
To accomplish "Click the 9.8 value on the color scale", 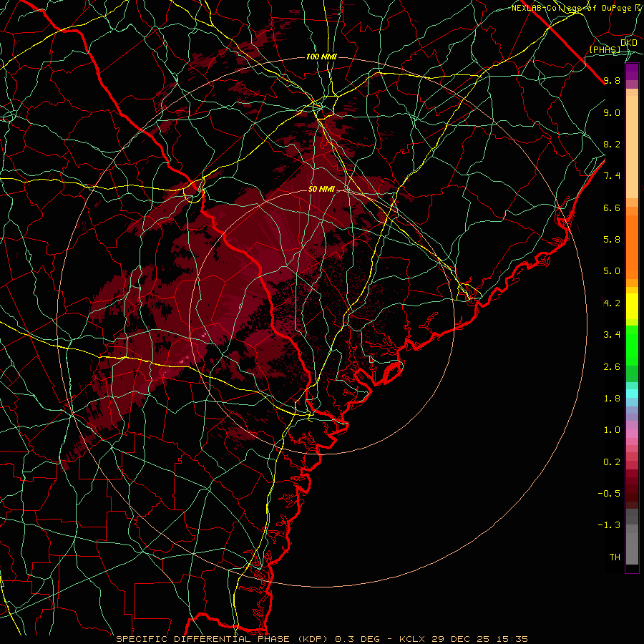I will (612, 80).
